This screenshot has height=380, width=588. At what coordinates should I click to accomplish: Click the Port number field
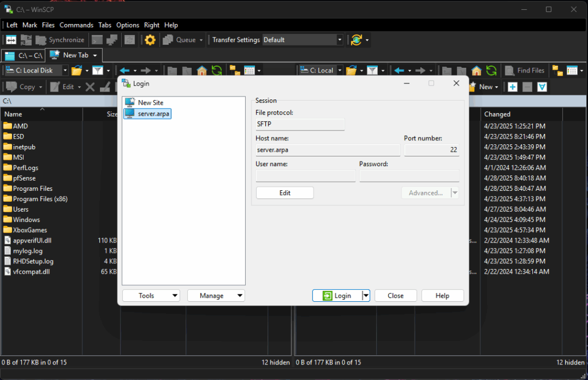(432, 150)
